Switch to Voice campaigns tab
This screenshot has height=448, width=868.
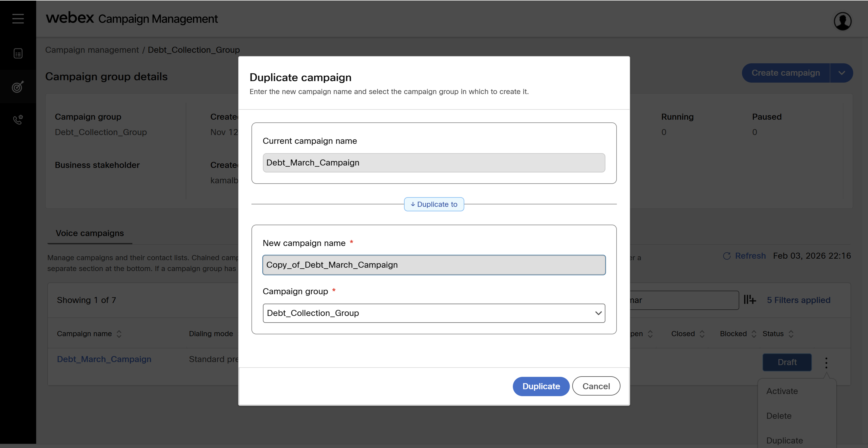(90, 233)
